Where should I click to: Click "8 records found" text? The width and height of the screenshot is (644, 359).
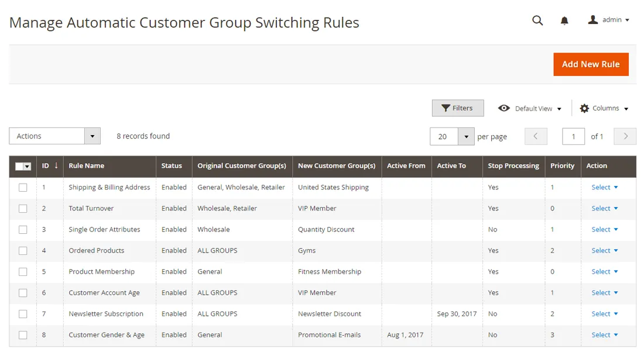[143, 136]
